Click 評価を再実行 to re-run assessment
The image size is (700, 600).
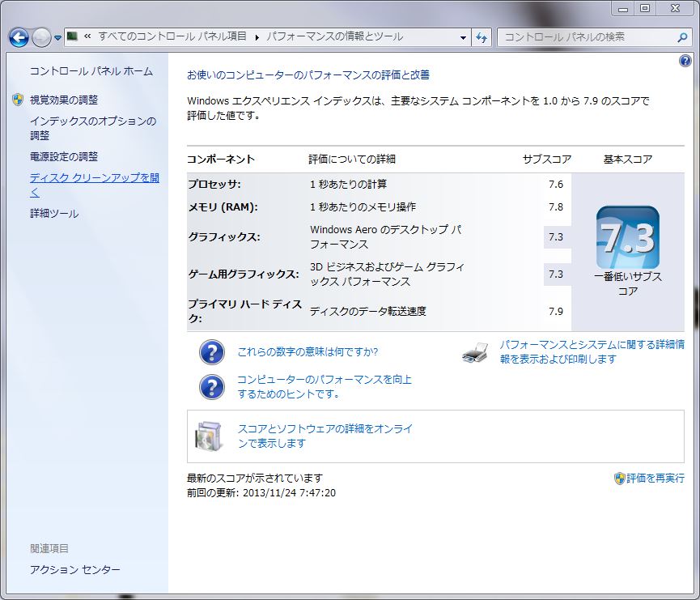click(655, 479)
